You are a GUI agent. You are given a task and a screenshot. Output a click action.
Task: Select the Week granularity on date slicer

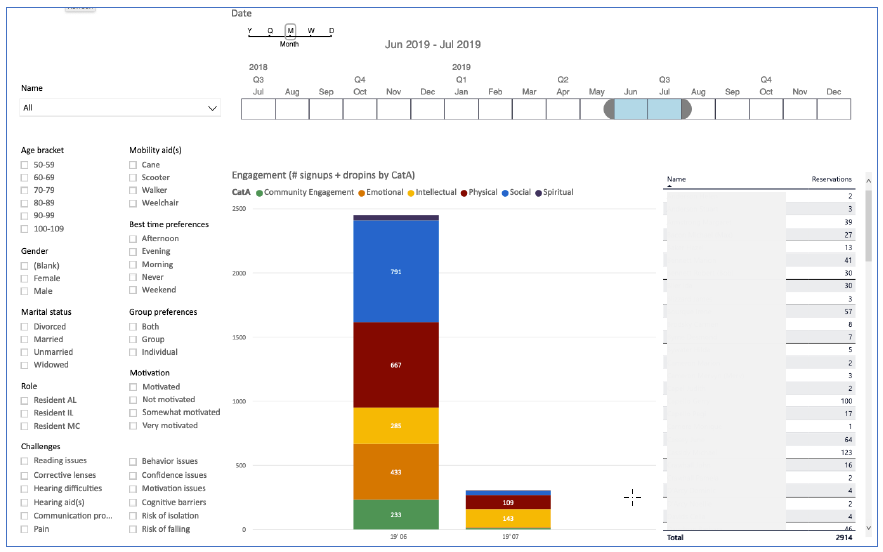tap(311, 30)
